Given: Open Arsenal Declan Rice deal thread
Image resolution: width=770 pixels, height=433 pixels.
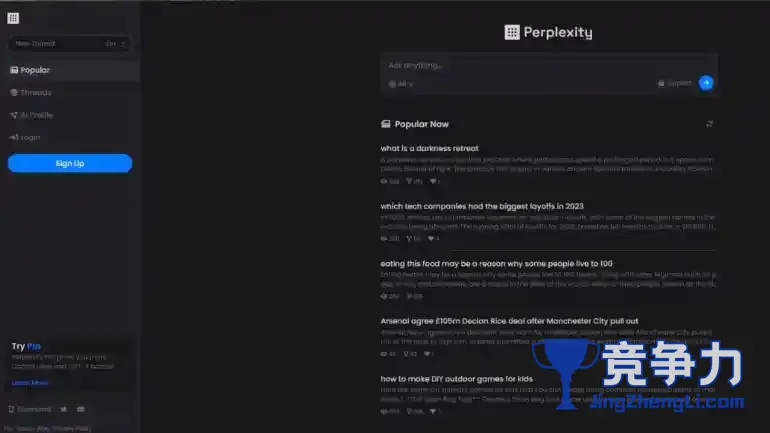Looking at the screenshot, I should pos(509,321).
